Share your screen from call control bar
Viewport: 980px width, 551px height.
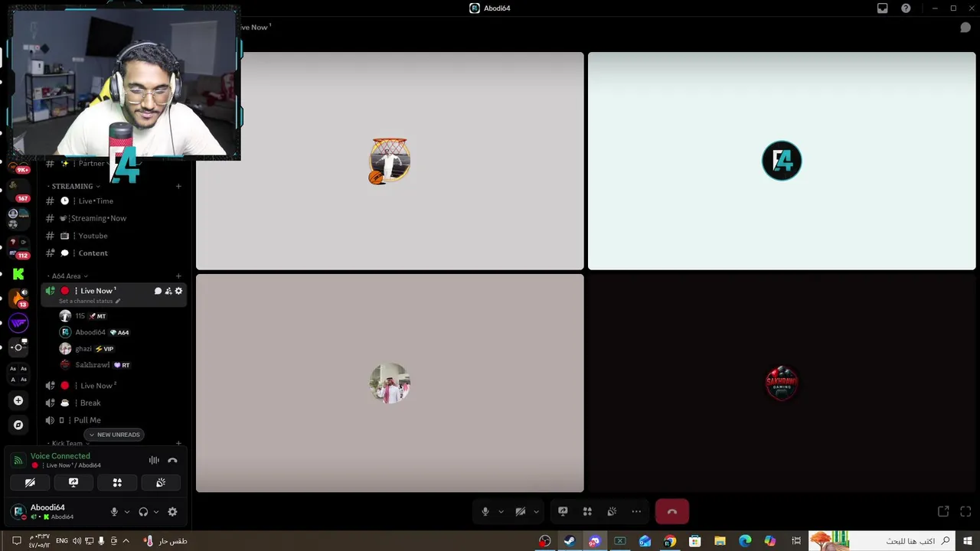[563, 511]
